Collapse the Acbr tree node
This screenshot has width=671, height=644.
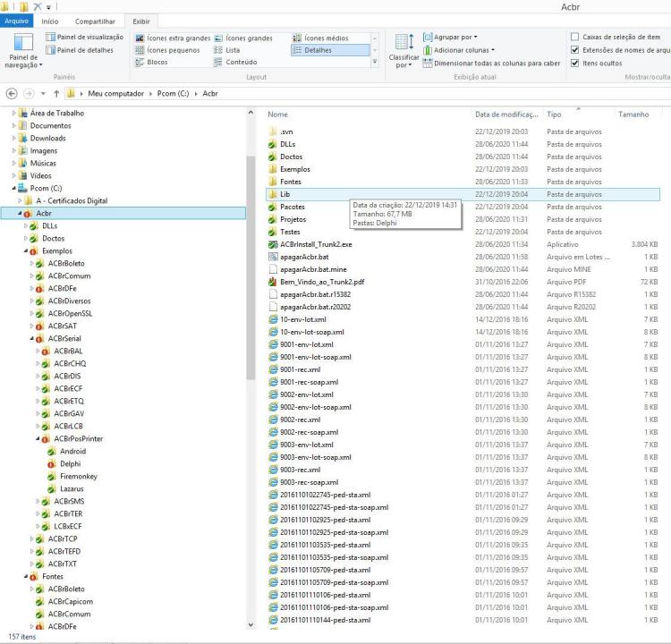(x=20, y=213)
